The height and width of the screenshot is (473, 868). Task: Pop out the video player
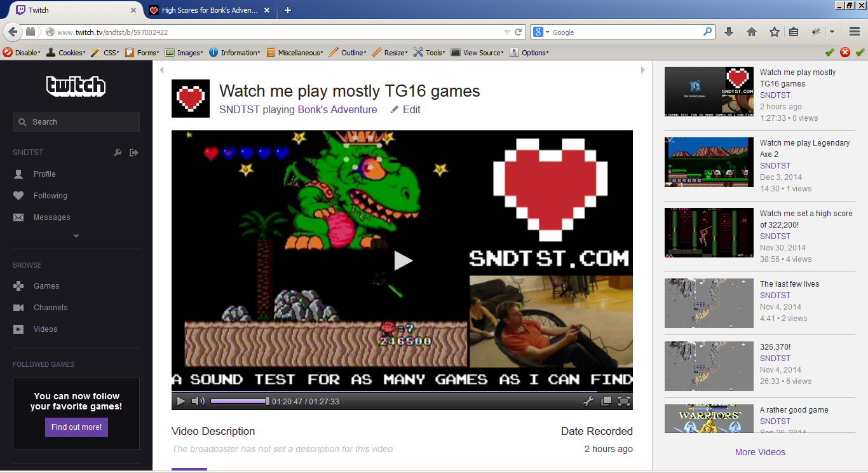pos(606,401)
